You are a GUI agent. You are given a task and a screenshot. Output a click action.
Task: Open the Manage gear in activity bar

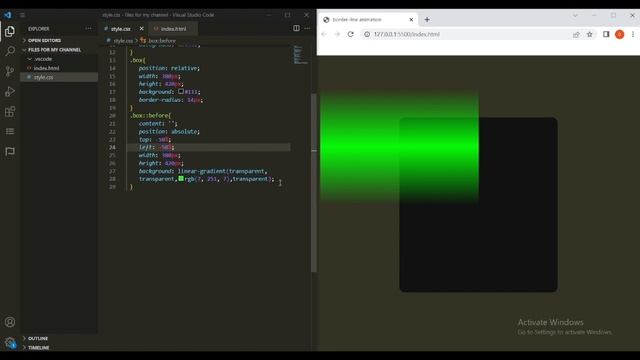(x=10, y=342)
